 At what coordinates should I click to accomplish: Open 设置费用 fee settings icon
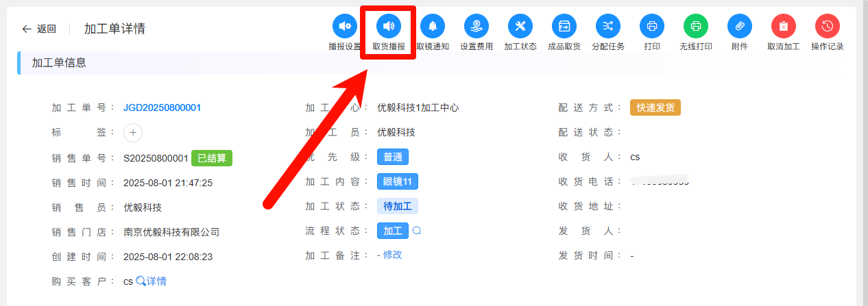point(477,27)
